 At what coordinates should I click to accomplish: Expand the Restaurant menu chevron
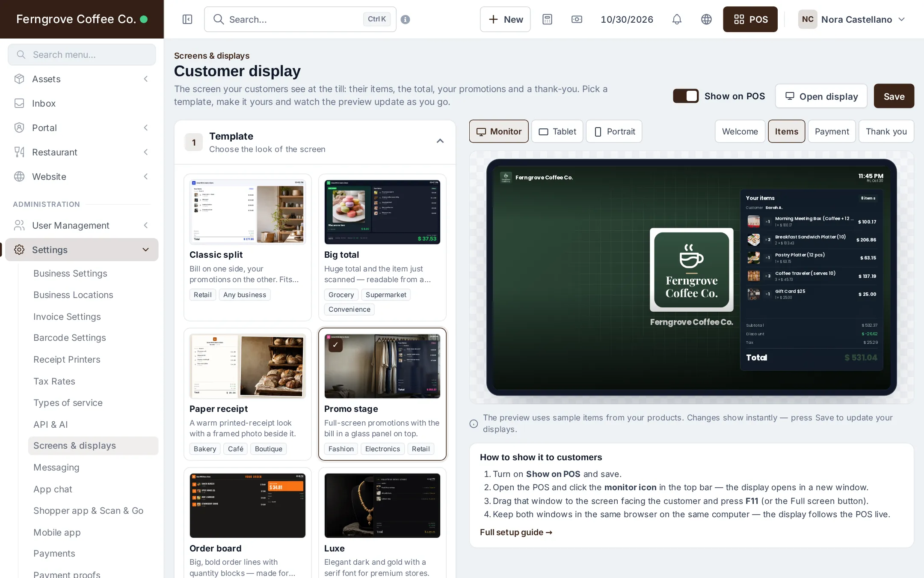[146, 152]
